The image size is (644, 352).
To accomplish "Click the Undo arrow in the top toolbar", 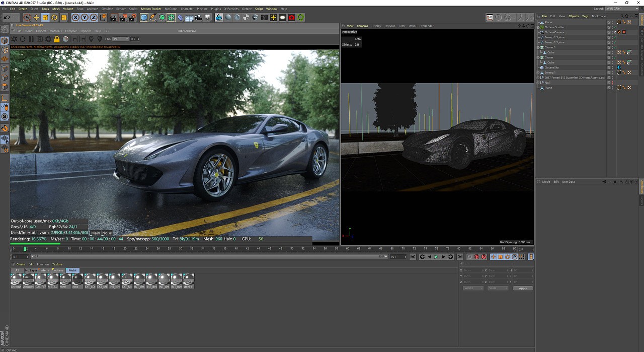I will [x=7, y=18].
